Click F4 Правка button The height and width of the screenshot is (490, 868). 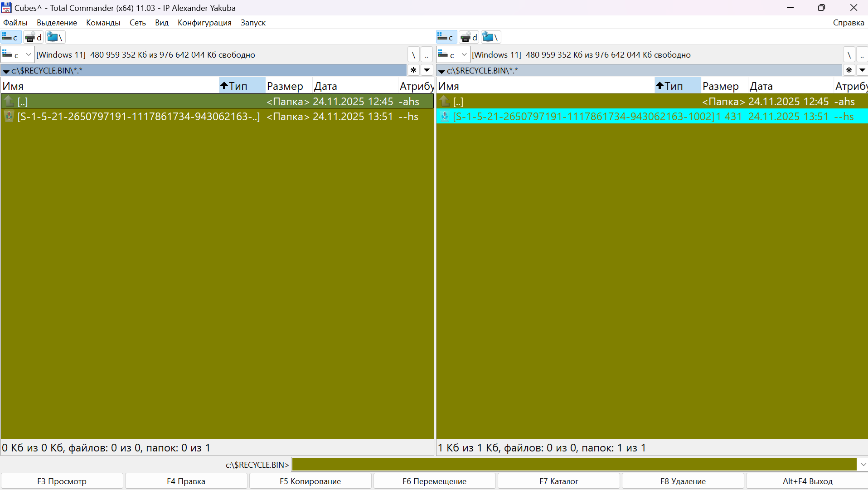tap(186, 481)
